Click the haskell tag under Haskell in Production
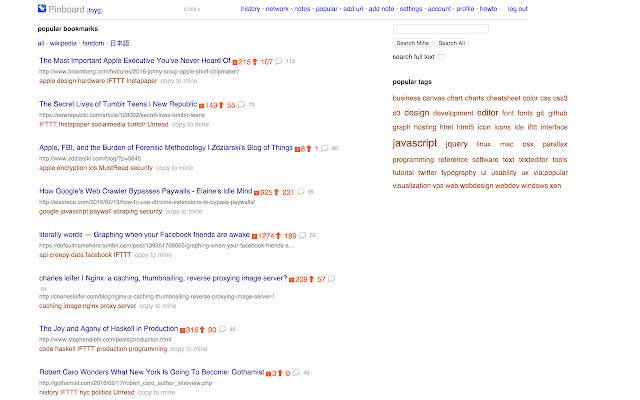Screen dimensions: 640x400 click(65, 349)
